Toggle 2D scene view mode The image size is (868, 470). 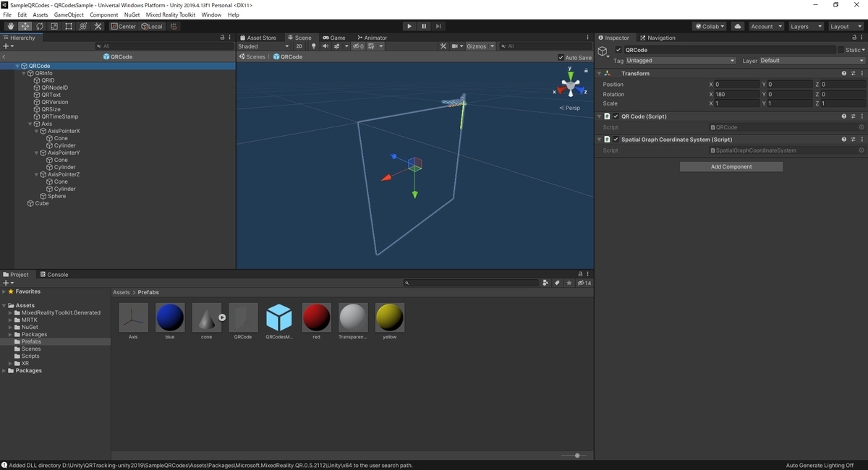click(299, 46)
